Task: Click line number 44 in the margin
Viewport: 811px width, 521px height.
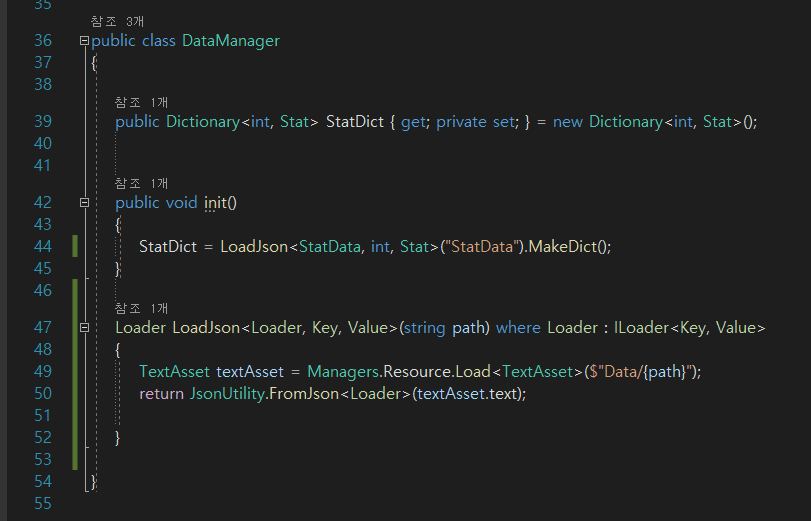Action: click(42, 246)
